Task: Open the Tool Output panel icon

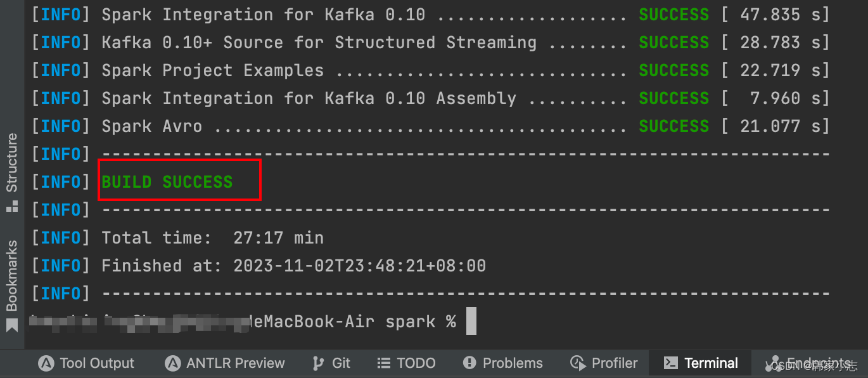Action: [x=46, y=363]
